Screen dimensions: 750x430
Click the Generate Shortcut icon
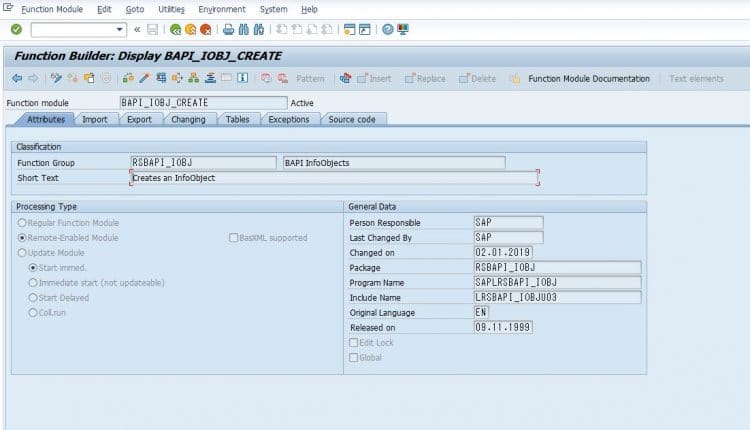point(365,30)
